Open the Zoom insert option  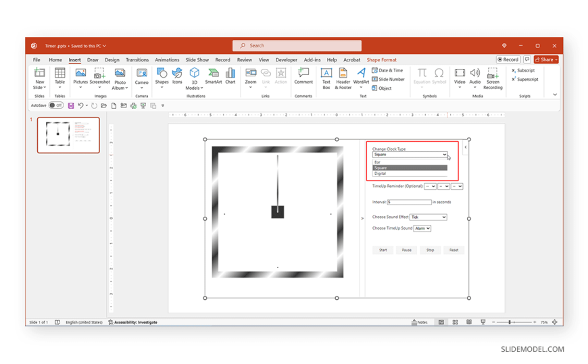(x=251, y=78)
